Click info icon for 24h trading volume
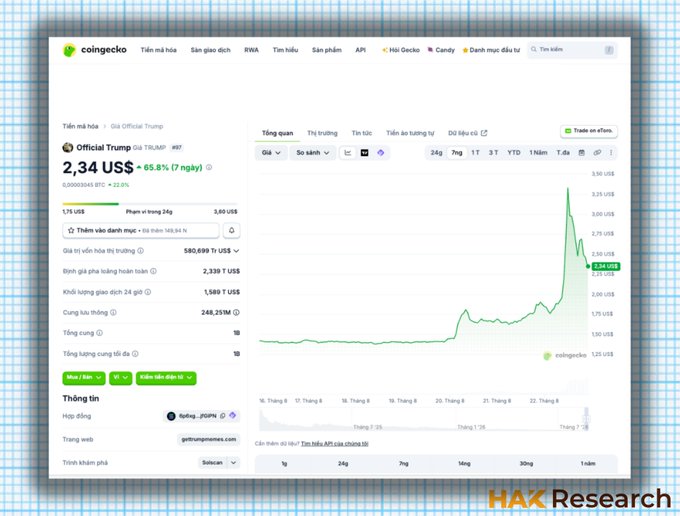Viewport: 680px width, 516px height. coord(148,292)
